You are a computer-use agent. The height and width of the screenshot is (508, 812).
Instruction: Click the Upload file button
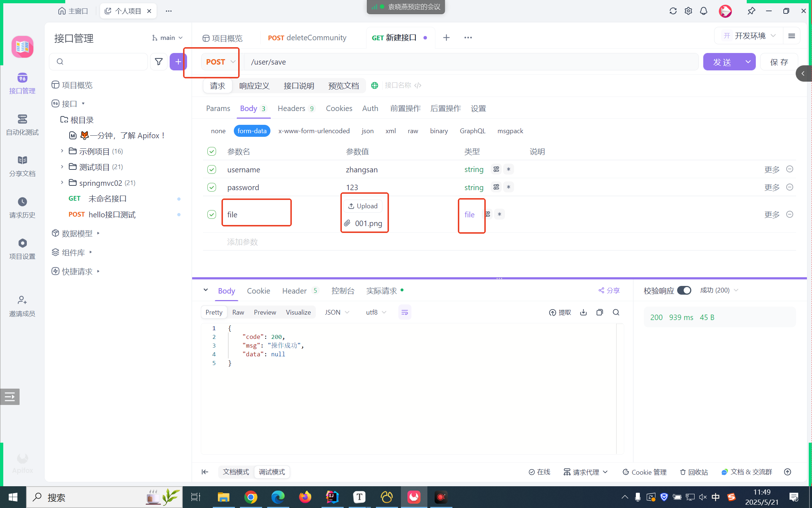click(363, 206)
